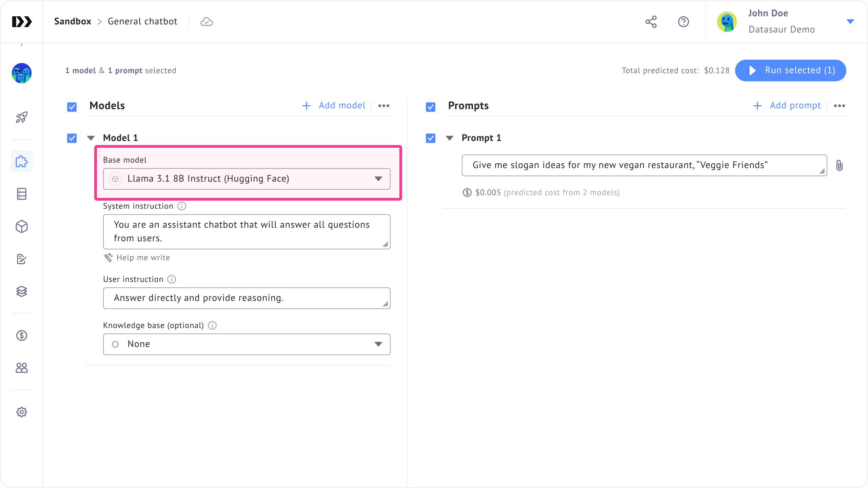Open the Base model dropdown
This screenshot has height=488, width=868.
[246, 179]
